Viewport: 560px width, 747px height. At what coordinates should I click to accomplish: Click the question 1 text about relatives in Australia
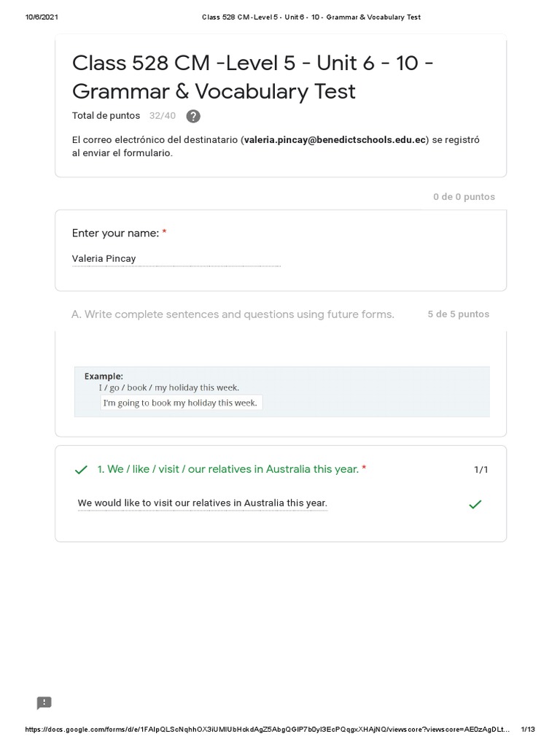click(228, 469)
